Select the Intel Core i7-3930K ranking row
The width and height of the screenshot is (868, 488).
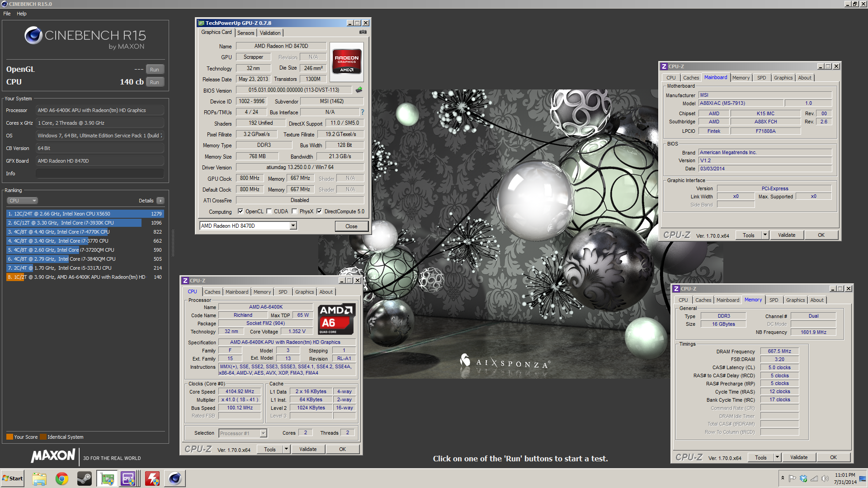coord(85,223)
